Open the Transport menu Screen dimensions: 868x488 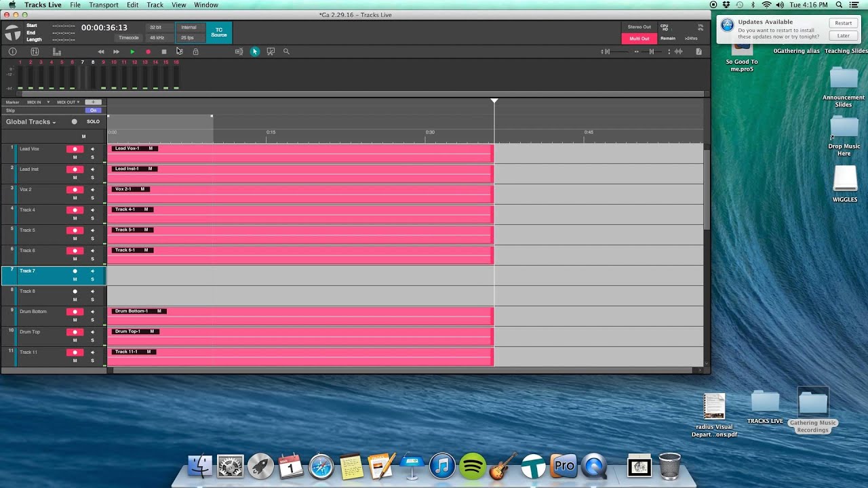click(x=104, y=5)
